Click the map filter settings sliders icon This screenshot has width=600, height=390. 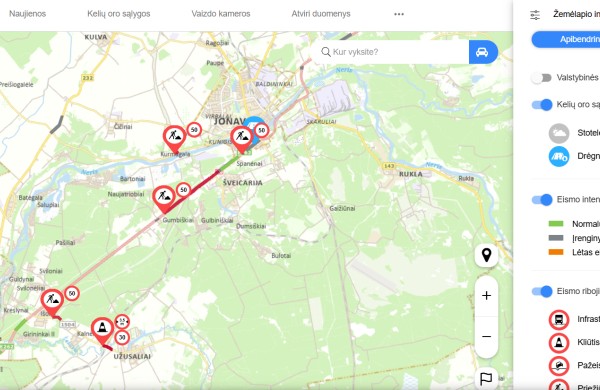click(535, 15)
